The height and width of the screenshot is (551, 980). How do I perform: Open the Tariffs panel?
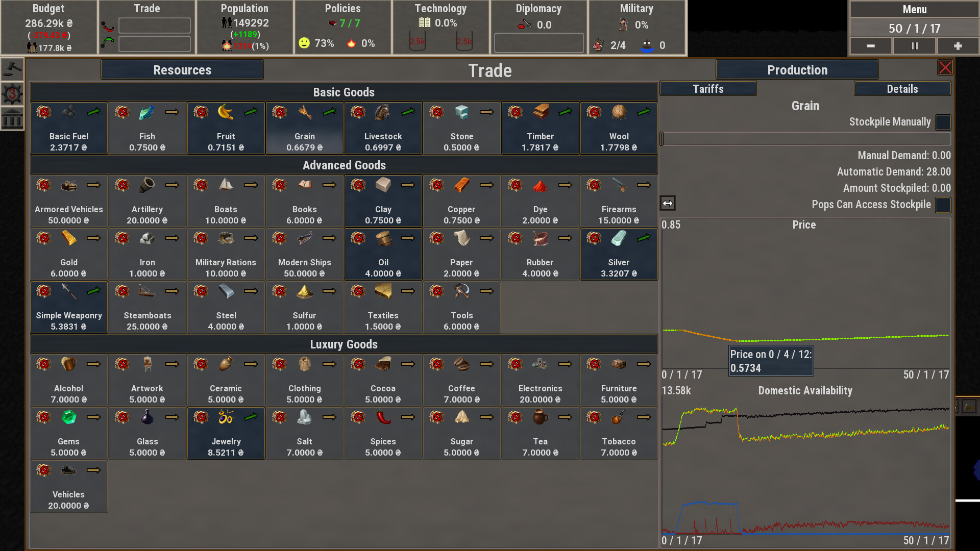[x=708, y=89]
